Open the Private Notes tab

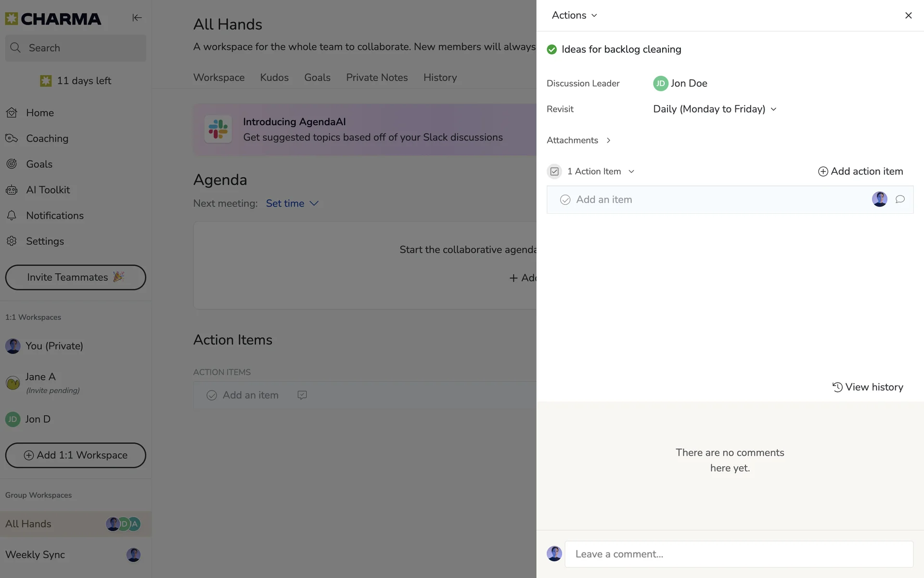pos(377,78)
